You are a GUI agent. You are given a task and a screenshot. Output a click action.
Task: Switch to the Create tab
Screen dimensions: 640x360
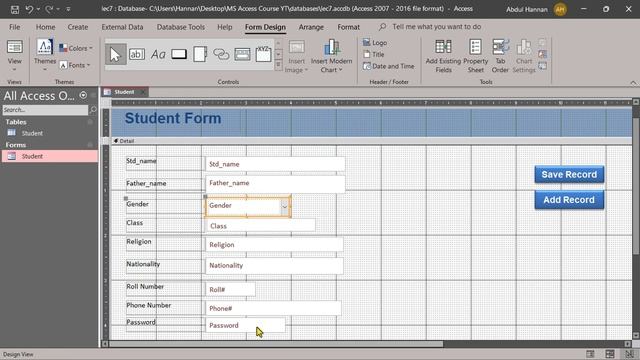pos(78,27)
